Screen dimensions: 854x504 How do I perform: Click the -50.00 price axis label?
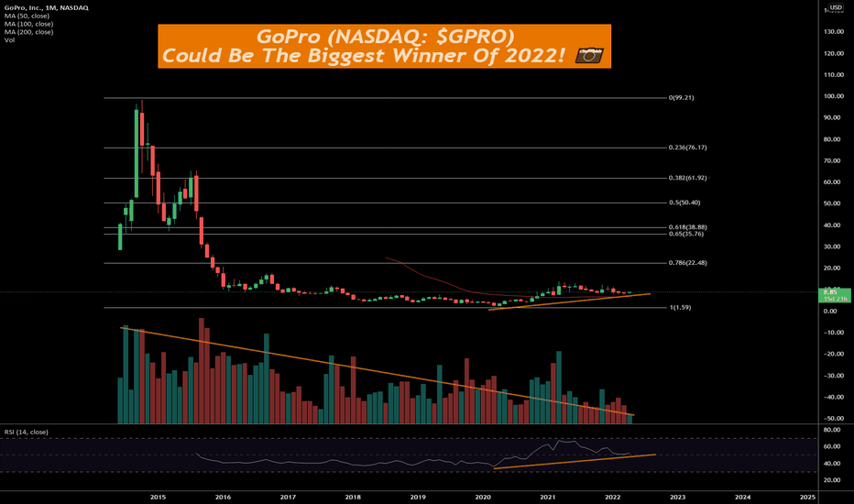pos(834,419)
